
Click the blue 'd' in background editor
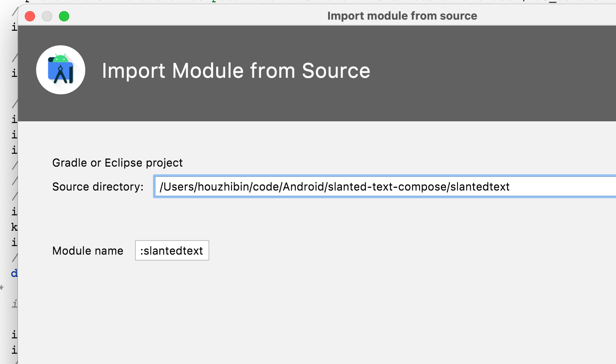(x=14, y=273)
